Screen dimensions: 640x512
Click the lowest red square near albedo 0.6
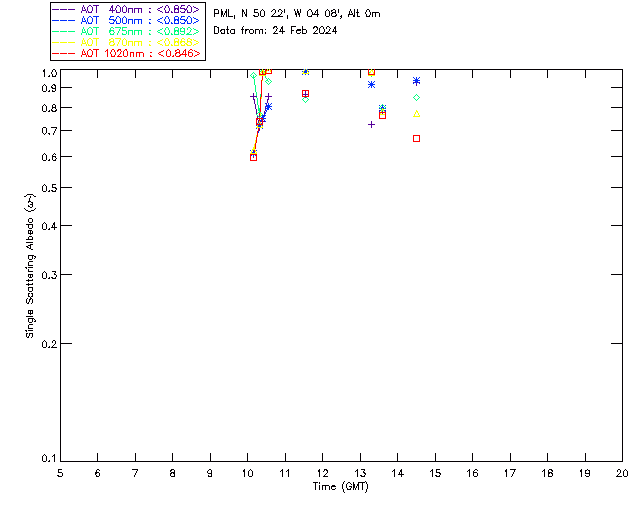(x=253, y=158)
